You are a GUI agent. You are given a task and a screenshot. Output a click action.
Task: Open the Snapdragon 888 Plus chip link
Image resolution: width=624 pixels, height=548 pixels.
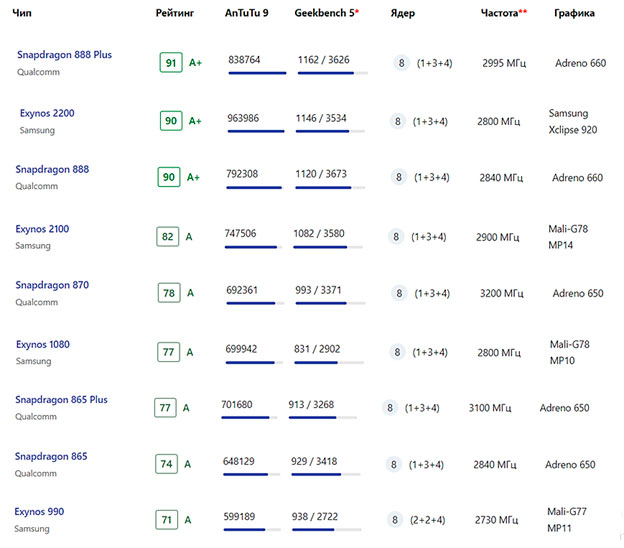pos(64,55)
